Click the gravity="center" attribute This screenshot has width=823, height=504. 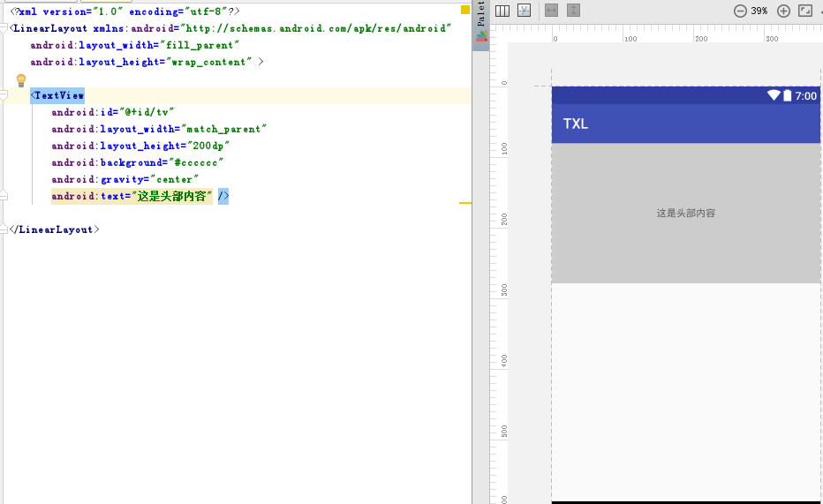pyautogui.click(x=125, y=179)
